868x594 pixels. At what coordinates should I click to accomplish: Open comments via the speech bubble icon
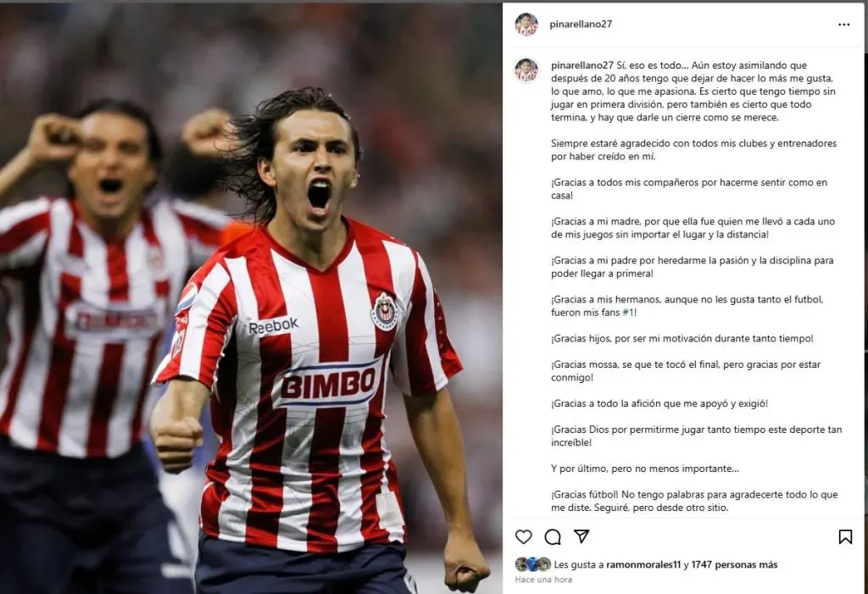pos(553,536)
